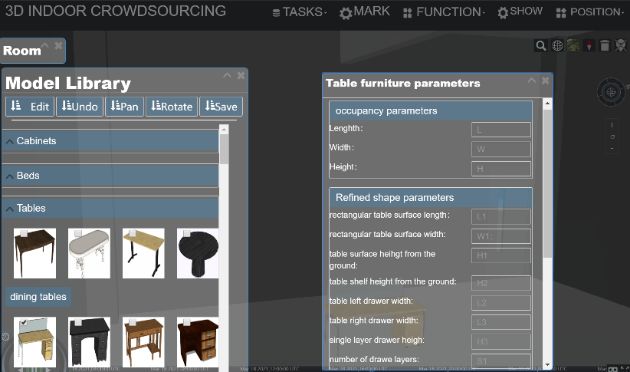The width and height of the screenshot is (630, 372).
Task: Click rectangular table surface length field
Action: point(501,217)
